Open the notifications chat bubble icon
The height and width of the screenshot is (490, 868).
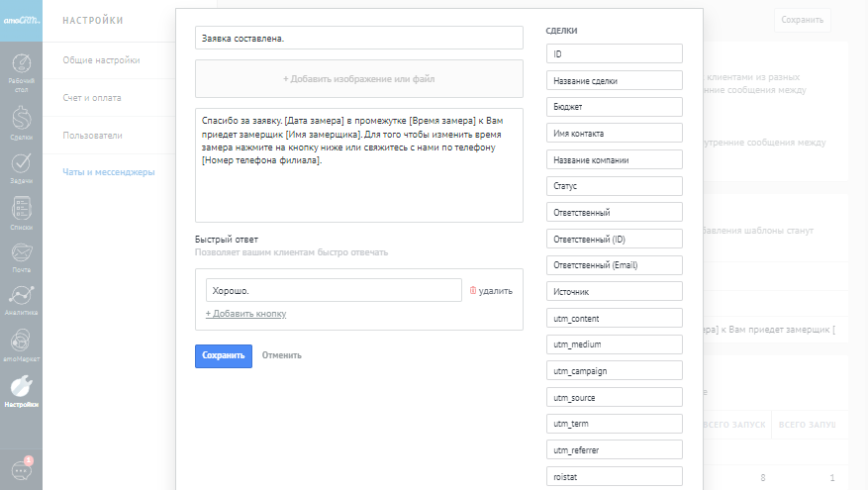click(21, 469)
